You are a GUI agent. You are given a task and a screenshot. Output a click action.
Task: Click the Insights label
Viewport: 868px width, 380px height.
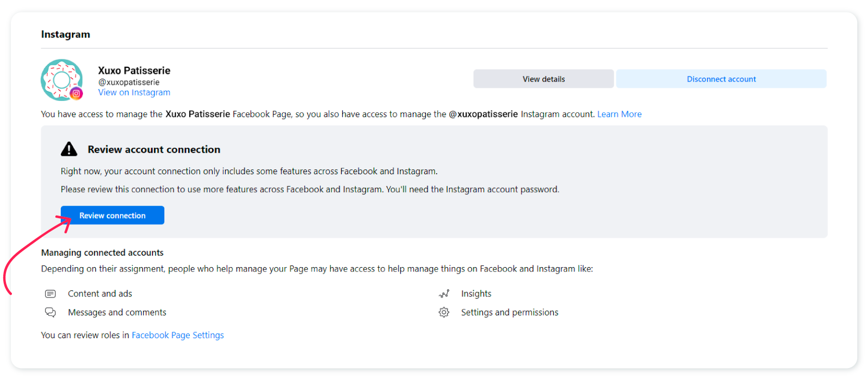(476, 294)
